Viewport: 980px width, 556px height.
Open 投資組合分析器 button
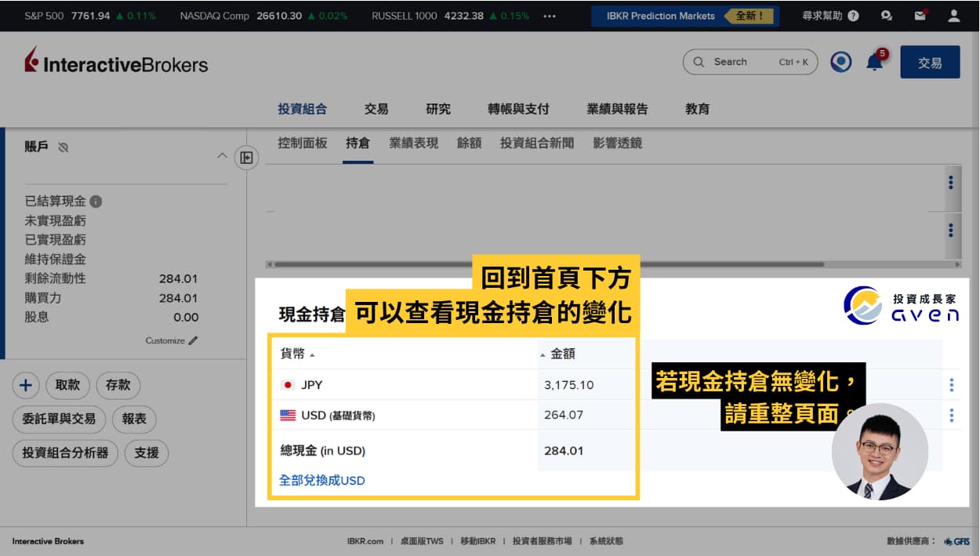66,452
